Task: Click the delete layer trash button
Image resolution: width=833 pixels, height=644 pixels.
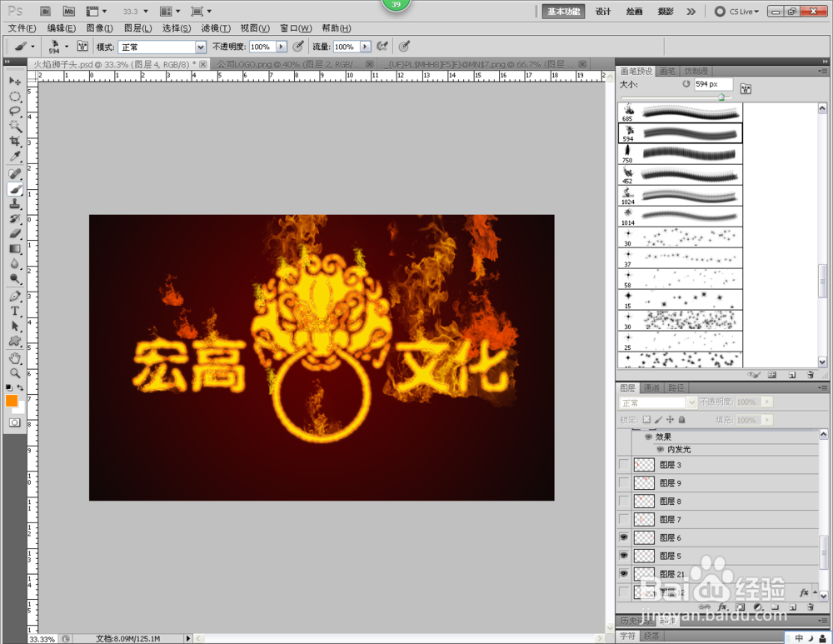Action: [809, 608]
